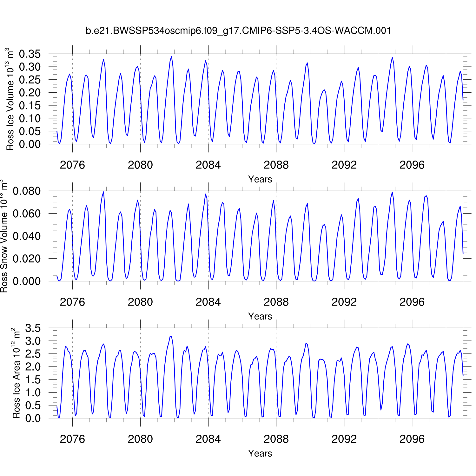476x476 pixels.
Task: Click the 0.35 value on the ice volume axis
Action: (30, 54)
